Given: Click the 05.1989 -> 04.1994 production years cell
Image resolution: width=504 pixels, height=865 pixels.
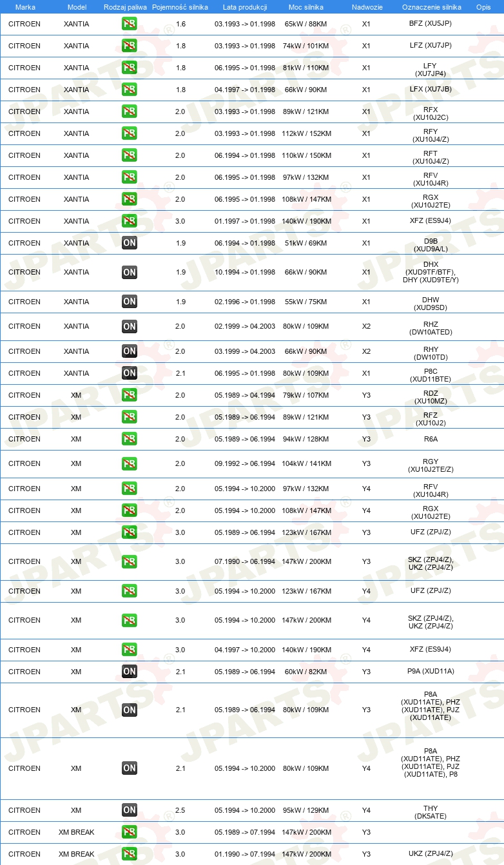Looking at the screenshot, I should 245,395.
